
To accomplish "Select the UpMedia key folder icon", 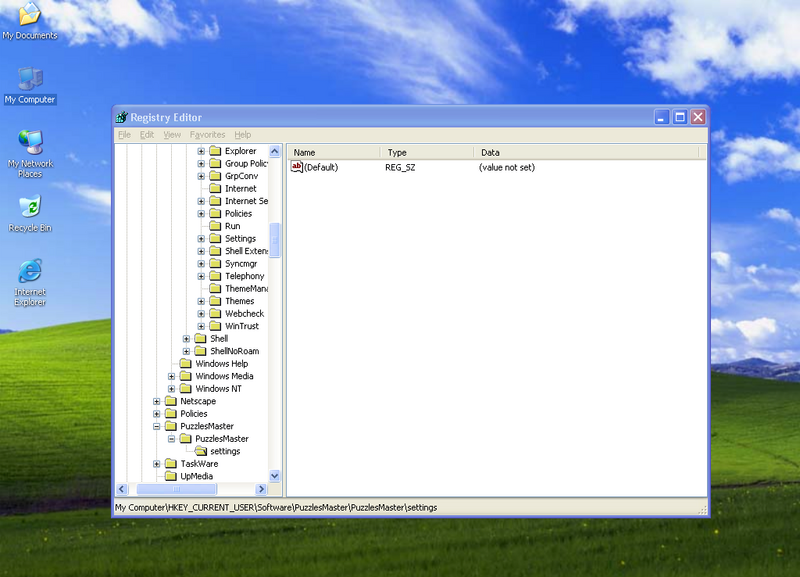I will [x=170, y=476].
